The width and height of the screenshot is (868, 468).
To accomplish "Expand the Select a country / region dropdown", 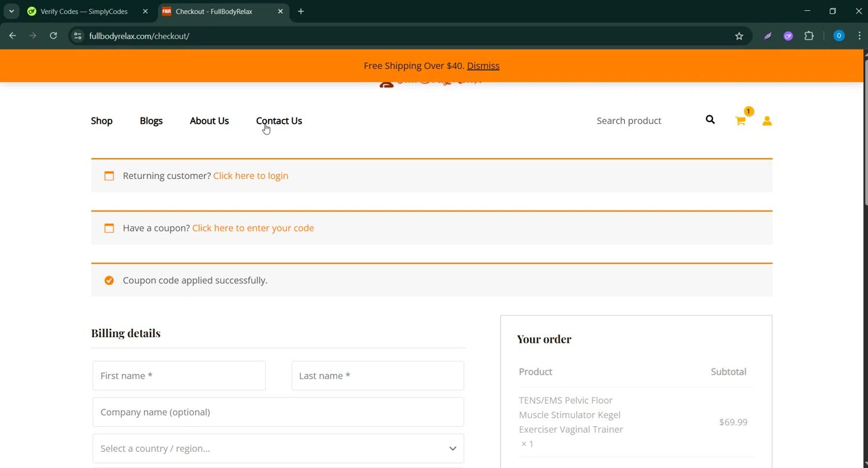I will pyautogui.click(x=278, y=448).
